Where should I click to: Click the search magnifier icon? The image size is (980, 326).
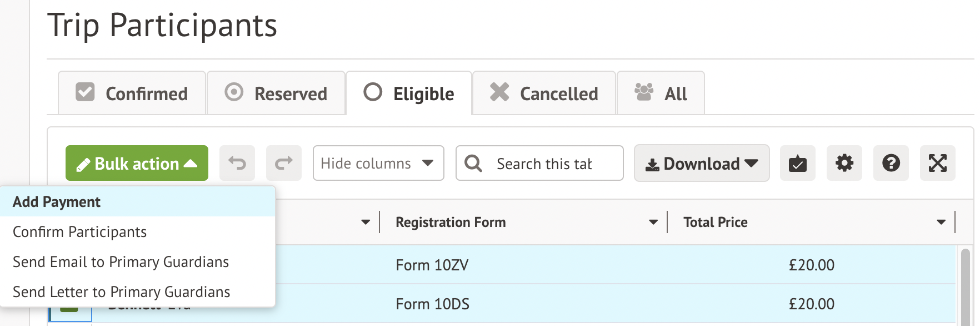click(473, 163)
